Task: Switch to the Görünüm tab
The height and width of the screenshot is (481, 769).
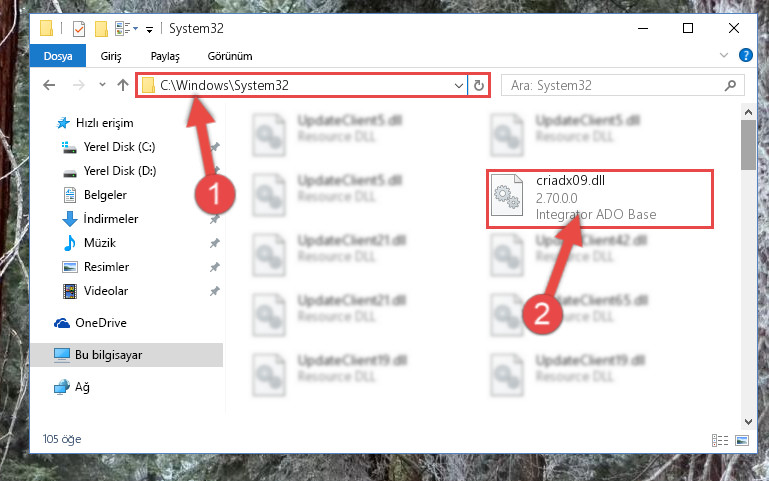Action: pyautogui.click(x=230, y=56)
